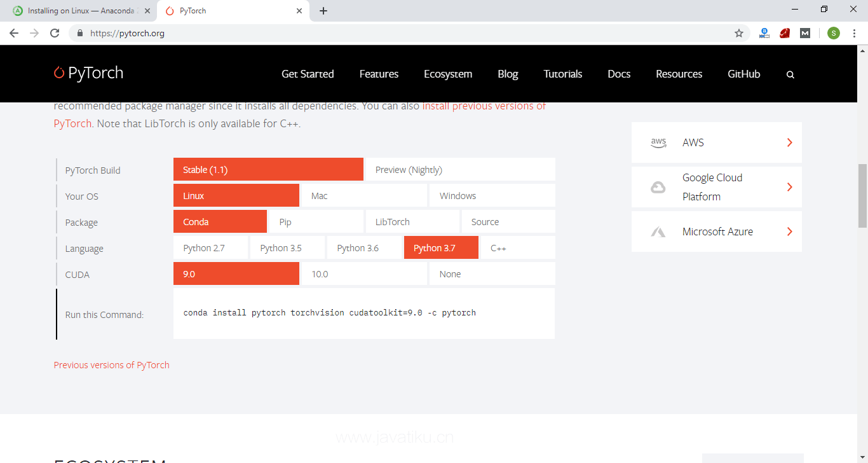
Task: Click the Microsoft Azure logo icon
Action: tap(658, 232)
